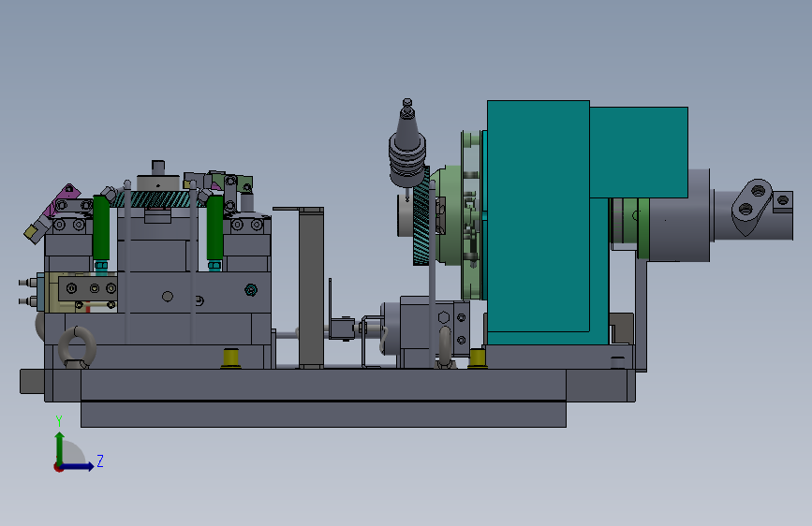Select the left green clamping cylinder
Image resolution: width=812 pixels, height=526 pixels.
click(x=101, y=227)
